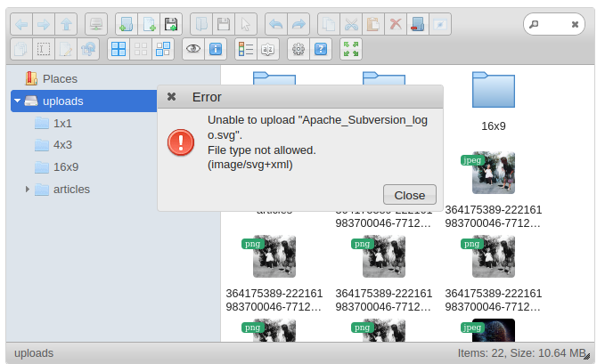Click the select none toolbar icon
Viewport: 597px width, 364px height.
[x=141, y=49]
